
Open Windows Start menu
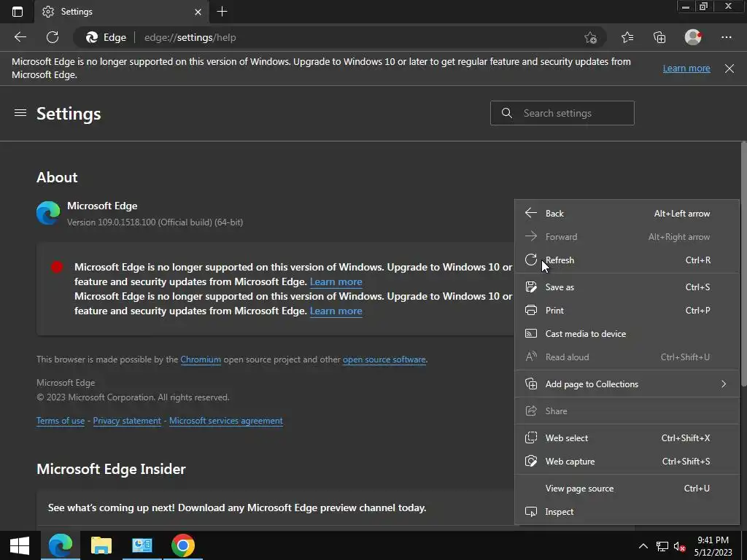pos(20,545)
